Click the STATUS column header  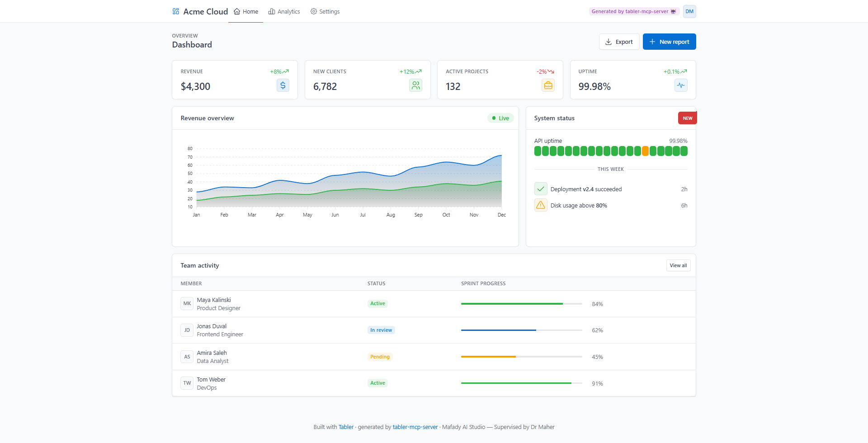click(x=376, y=283)
